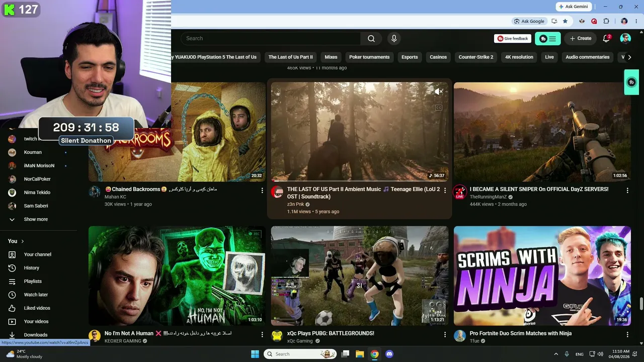Open the Chrome profile avatar

pyautogui.click(x=624, y=21)
